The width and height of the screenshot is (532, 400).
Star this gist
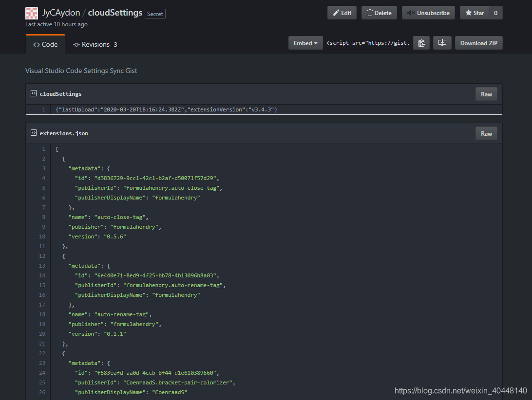[475, 13]
